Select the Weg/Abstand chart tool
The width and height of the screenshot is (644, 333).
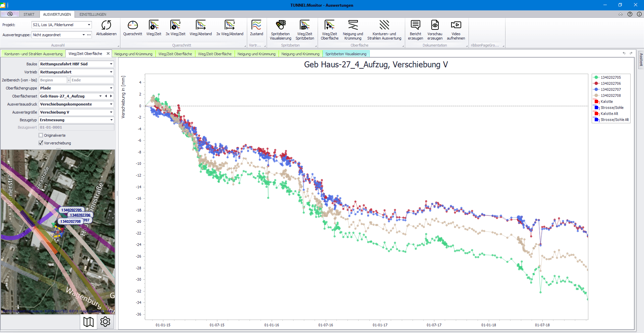pos(201,25)
